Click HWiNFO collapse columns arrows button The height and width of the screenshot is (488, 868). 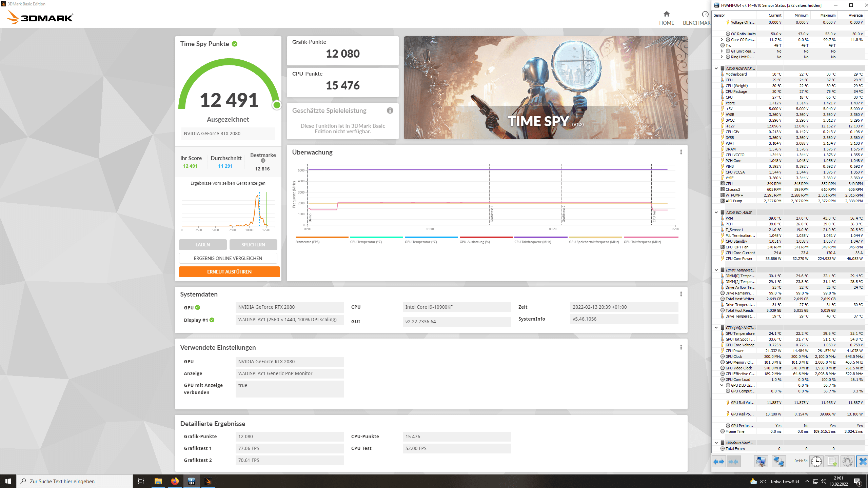733,462
